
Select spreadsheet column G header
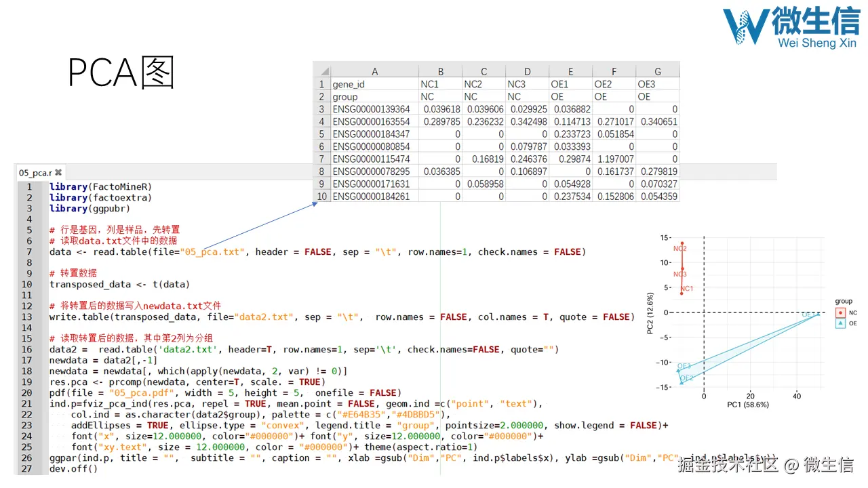coord(657,71)
